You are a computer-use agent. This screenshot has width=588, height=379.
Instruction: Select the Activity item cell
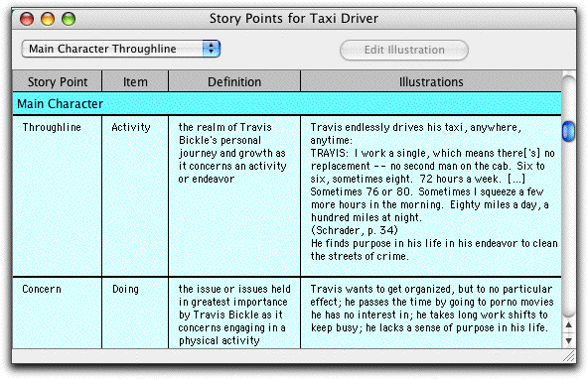(x=135, y=195)
